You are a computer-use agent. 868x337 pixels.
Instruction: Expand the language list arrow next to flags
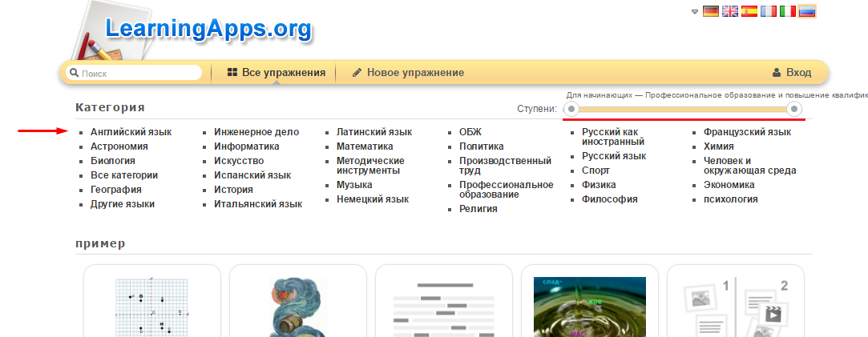point(695,11)
